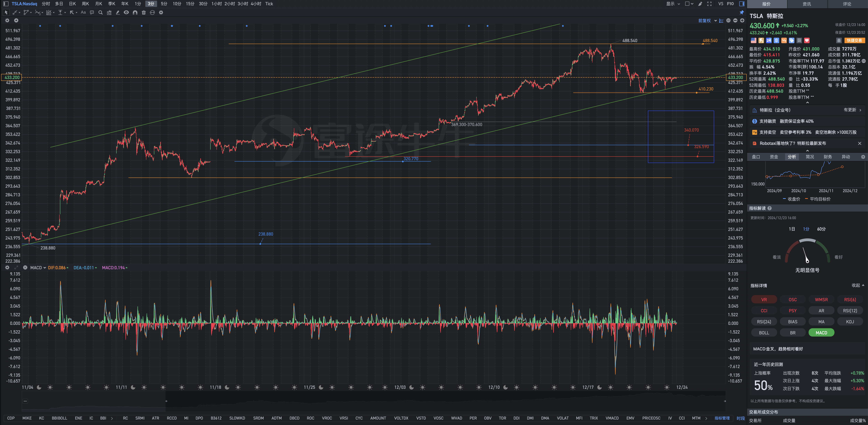
Task: Open the price alert bell icon
Action: tap(839, 40)
